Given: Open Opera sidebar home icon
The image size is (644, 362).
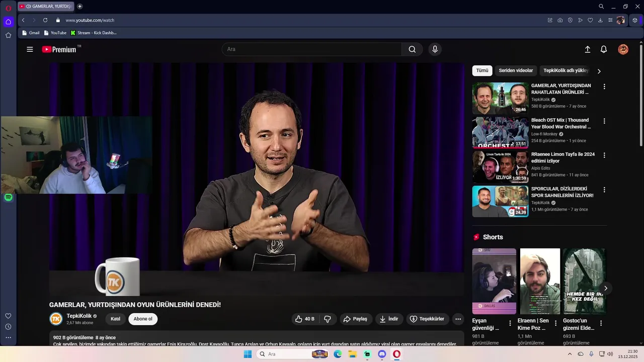Looking at the screenshot, I should pos(8,22).
